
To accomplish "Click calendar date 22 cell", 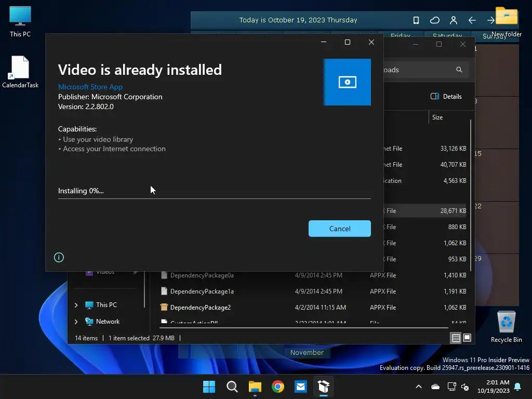I will pyautogui.click(x=497, y=228).
